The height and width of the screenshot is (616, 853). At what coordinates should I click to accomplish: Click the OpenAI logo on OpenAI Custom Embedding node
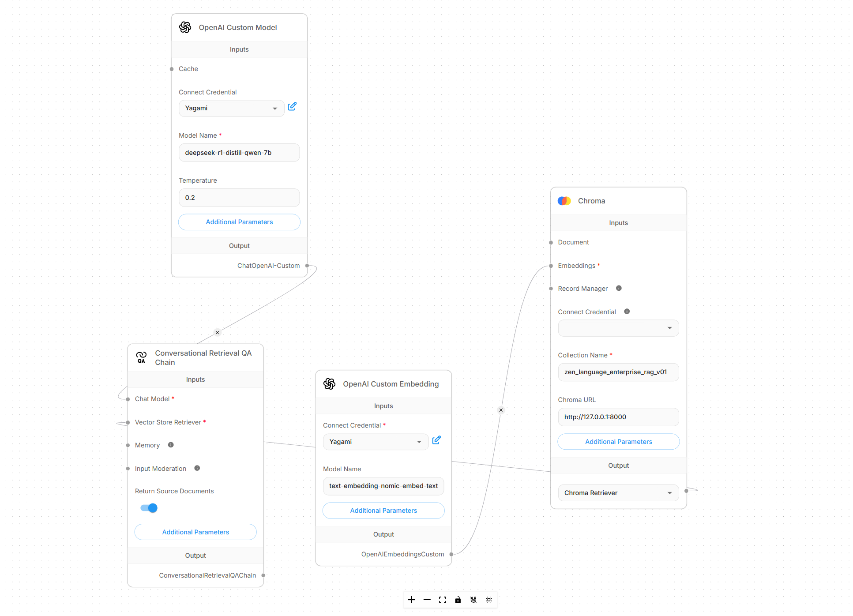(330, 384)
